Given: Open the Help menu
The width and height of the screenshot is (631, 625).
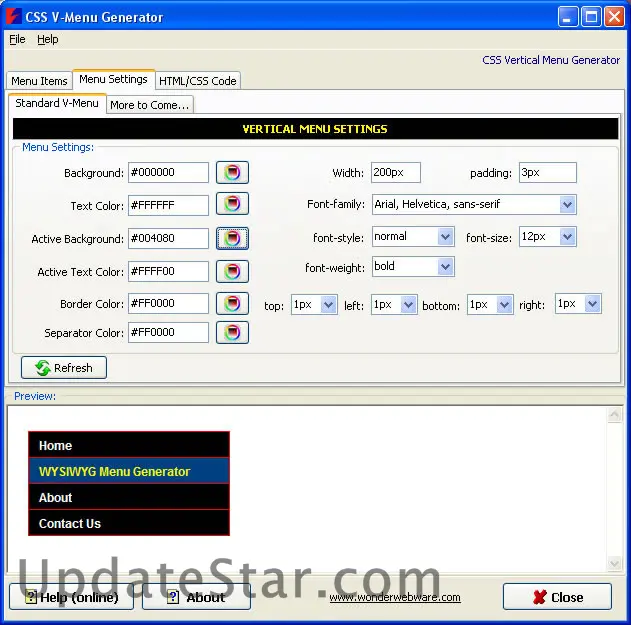Looking at the screenshot, I should [47, 39].
